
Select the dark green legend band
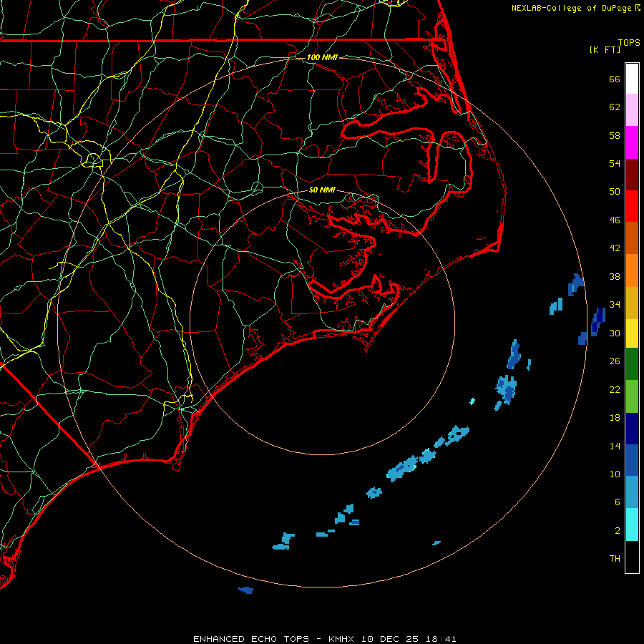[632, 364]
